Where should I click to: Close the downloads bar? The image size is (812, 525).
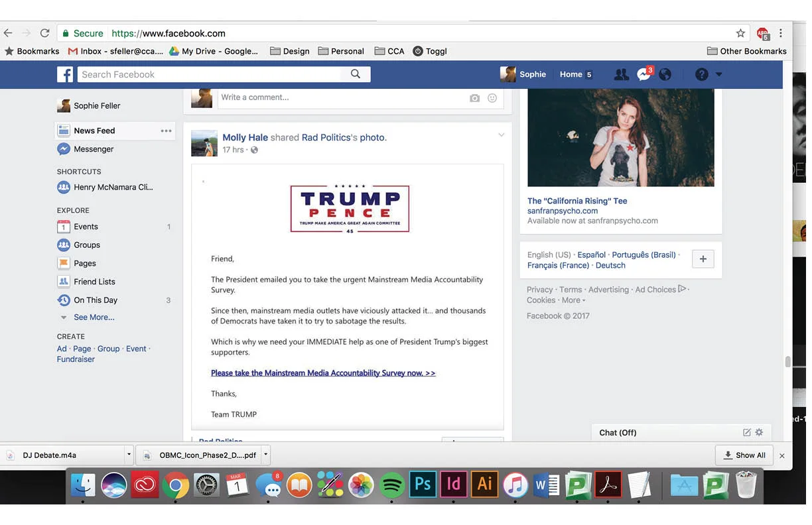781,455
